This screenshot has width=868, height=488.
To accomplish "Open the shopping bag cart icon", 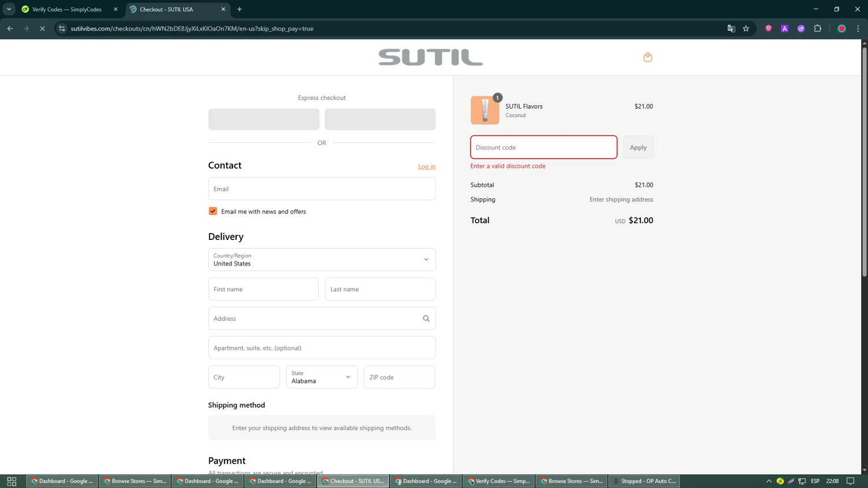I will (x=648, y=57).
